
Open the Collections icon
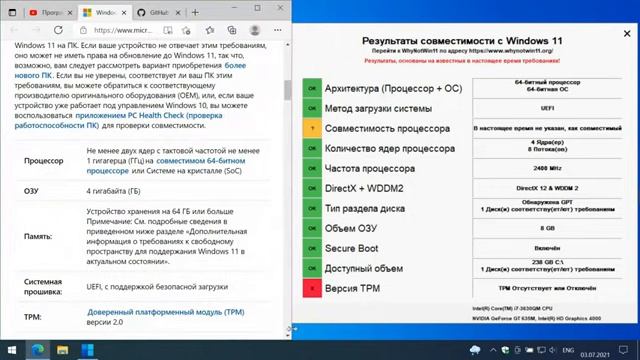point(232,30)
